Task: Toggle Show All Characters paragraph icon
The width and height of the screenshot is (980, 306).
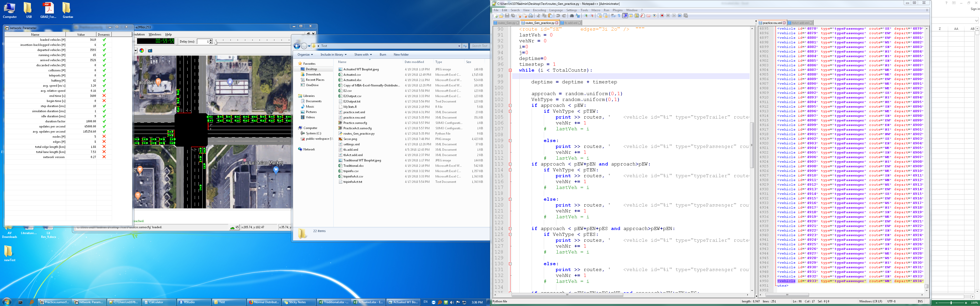Action: tap(619, 16)
